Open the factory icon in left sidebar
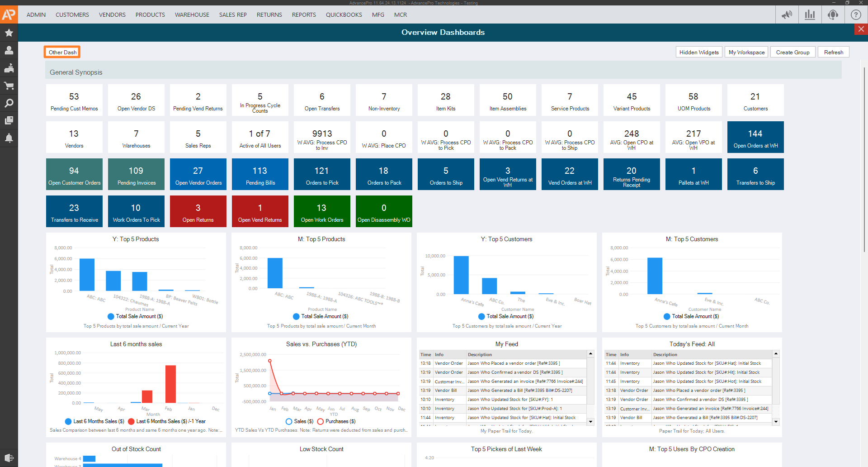868x467 pixels. pos(9,68)
